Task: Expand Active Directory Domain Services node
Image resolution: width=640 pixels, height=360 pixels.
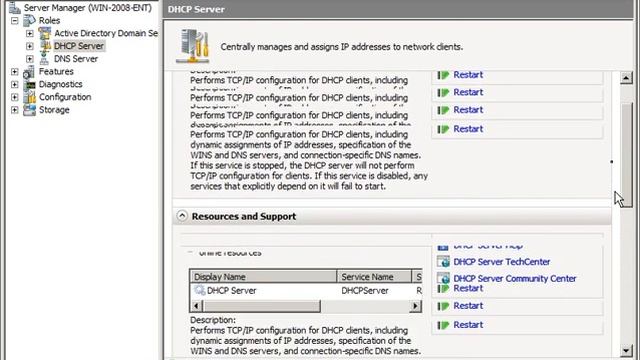Action: pyautogui.click(x=30, y=33)
